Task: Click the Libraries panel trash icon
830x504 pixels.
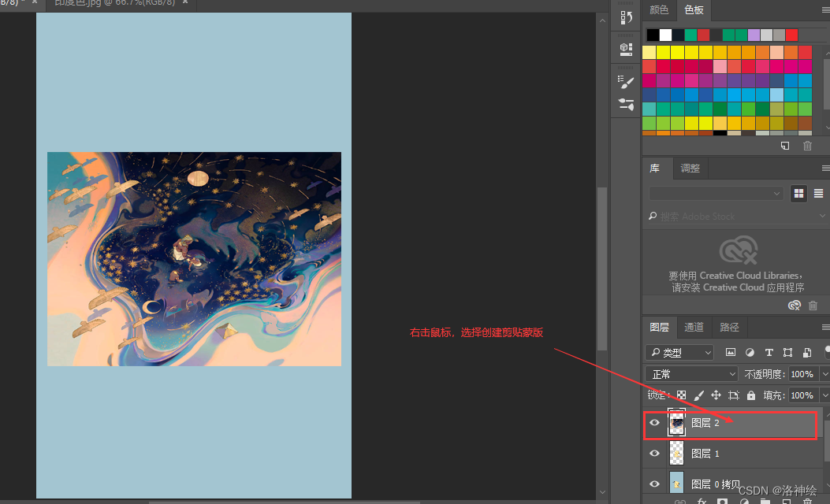Action: coord(813,305)
